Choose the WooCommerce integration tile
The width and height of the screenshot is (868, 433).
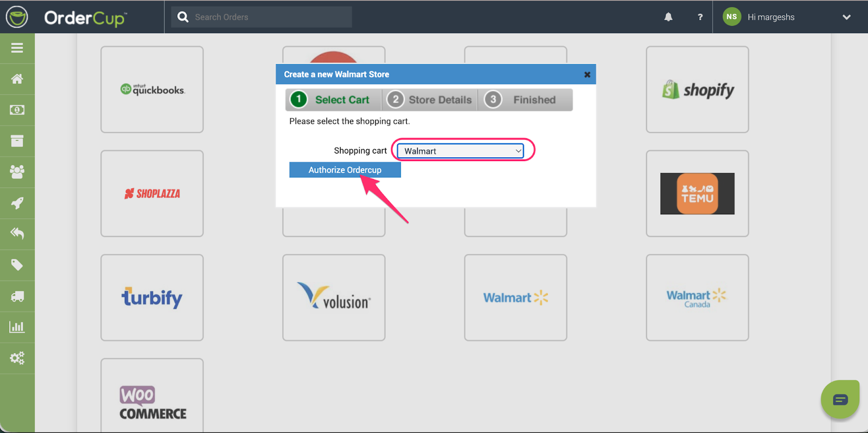coord(152,396)
